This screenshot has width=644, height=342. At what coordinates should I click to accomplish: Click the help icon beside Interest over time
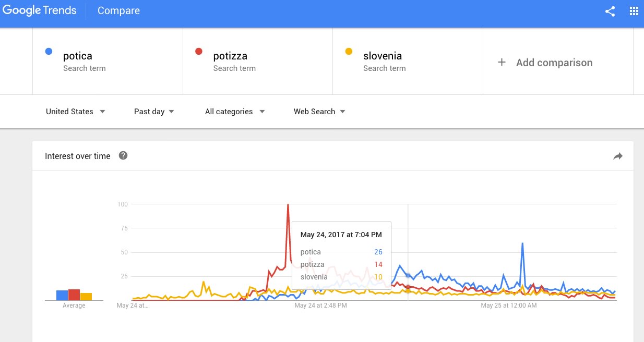[123, 155]
